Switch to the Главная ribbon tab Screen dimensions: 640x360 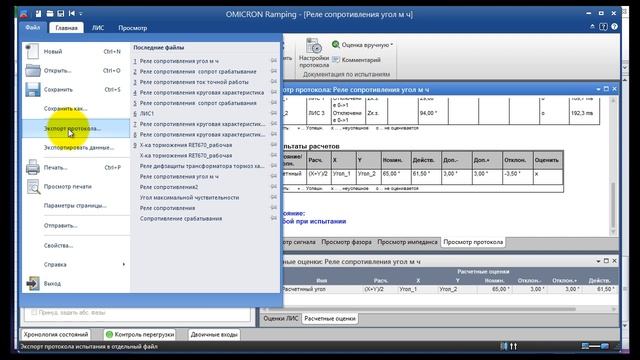pos(66,28)
